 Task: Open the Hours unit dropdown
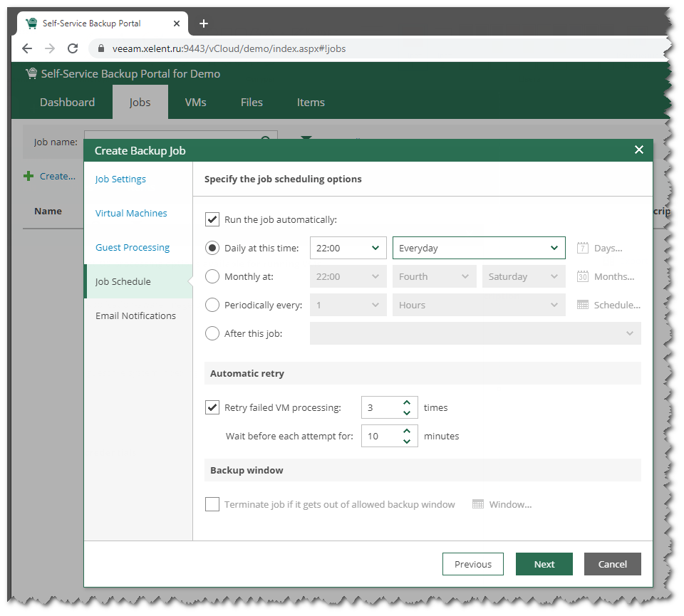[x=479, y=305]
